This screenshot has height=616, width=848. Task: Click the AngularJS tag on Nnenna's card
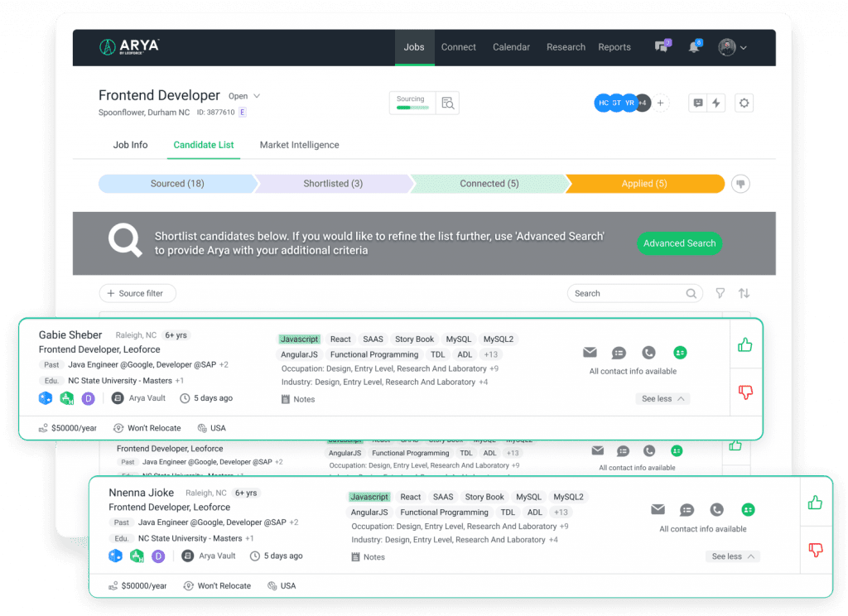click(369, 513)
